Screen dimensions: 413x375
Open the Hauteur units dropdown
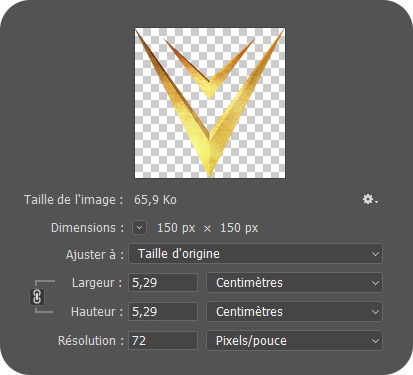[x=295, y=312]
